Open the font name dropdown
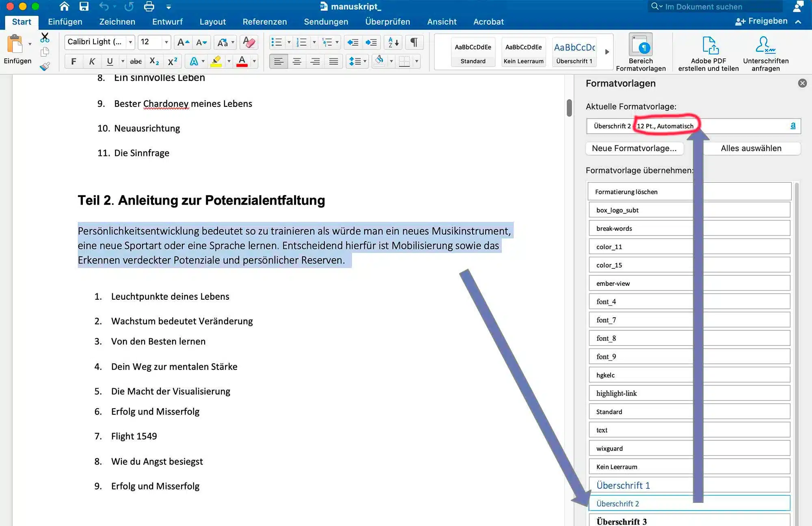The width and height of the screenshot is (812, 526). tap(130, 42)
